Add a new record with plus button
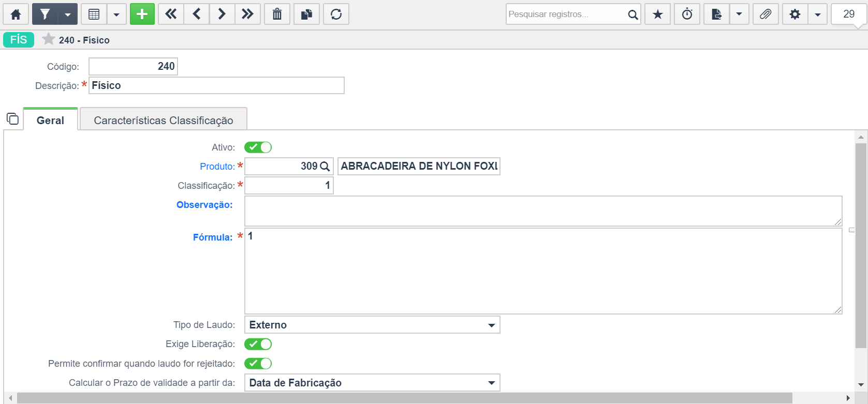 coord(142,14)
